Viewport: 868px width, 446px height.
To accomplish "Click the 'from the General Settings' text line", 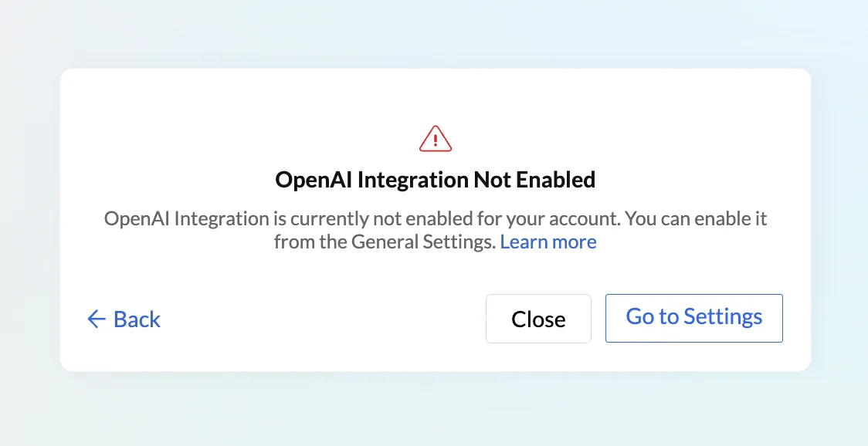I will pyautogui.click(x=385, y=242).
